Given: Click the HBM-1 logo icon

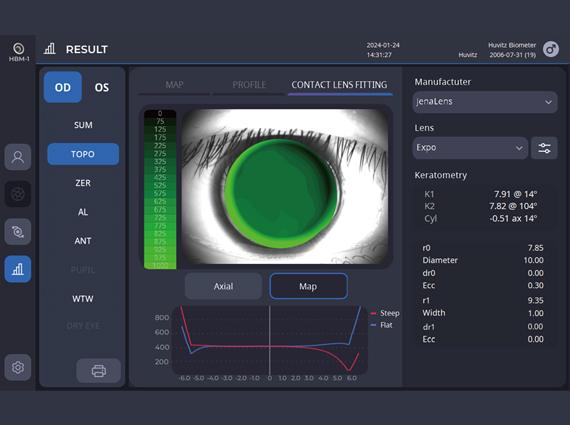Looking at the screenshot, I should (19, 48).
